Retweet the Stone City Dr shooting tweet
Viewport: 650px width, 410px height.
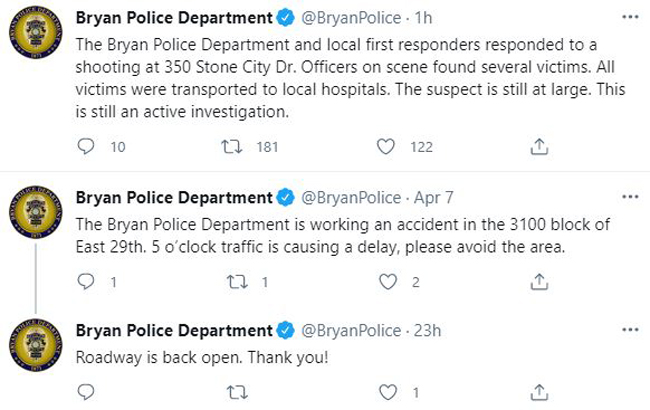(231, 147)
